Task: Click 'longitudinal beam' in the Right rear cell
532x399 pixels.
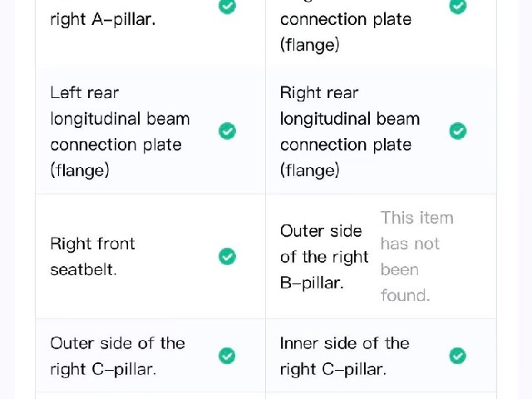Action: tap(350, 119)
